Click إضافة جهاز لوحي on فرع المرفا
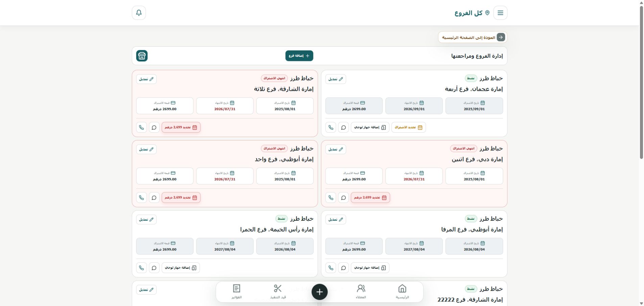Image resolution: width=644 pixels, height=306 pixels. [x=370, y=268]
